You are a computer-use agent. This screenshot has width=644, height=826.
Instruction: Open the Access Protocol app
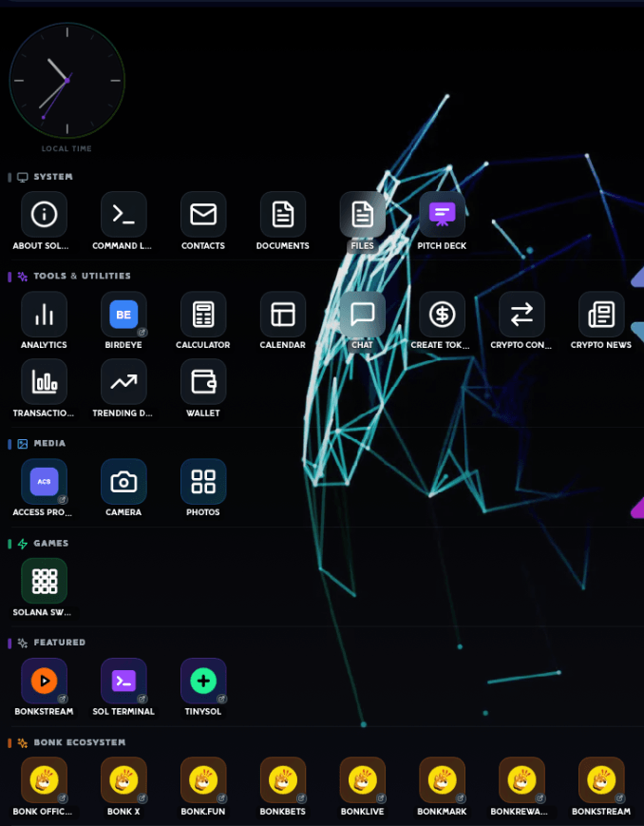click(45, 482)
